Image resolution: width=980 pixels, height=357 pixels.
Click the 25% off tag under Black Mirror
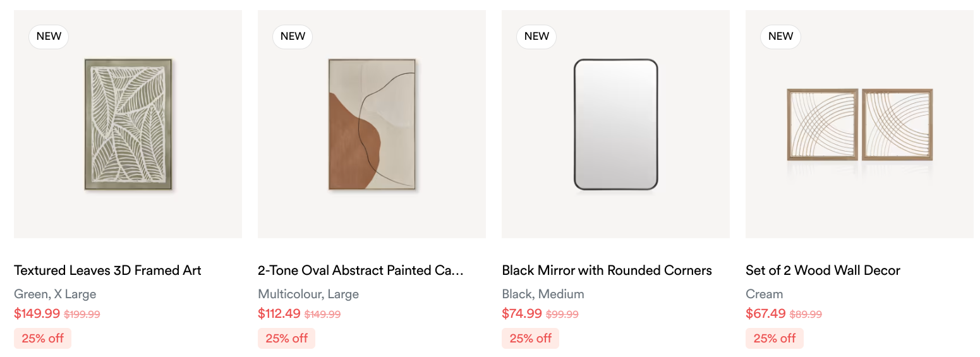coord(530,338)
